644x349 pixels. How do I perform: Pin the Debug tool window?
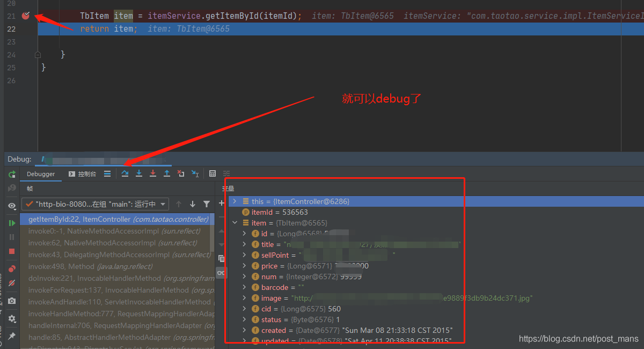click(12, 335)
